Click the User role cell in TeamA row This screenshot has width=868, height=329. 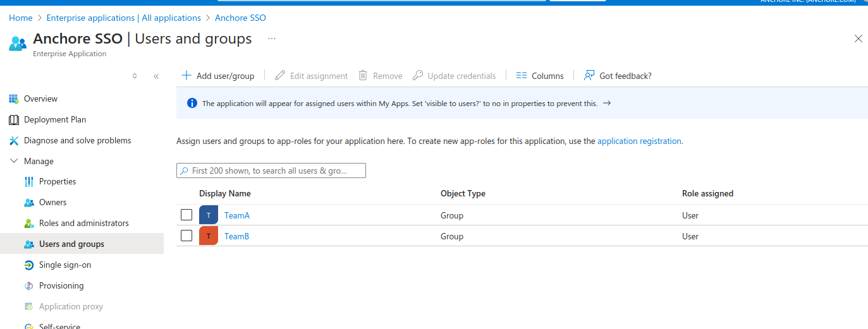click(x=690, y=215)
